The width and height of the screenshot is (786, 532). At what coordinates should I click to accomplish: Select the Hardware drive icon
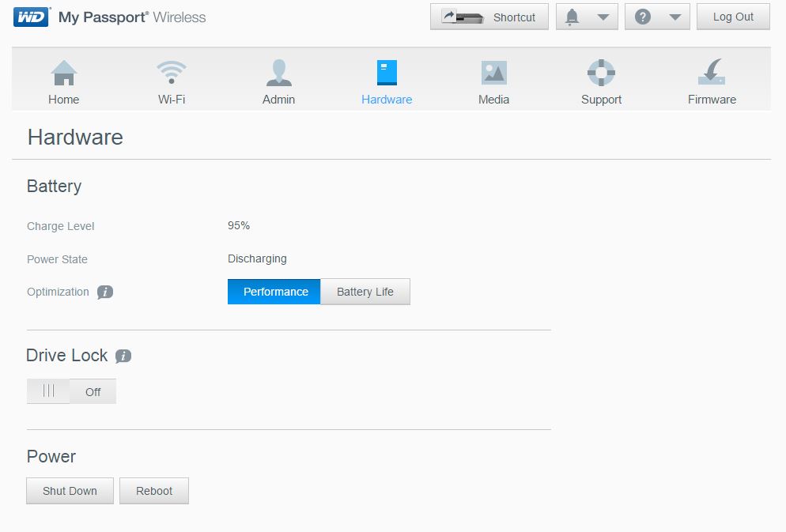pyautogui.click(x=387, y=73)
